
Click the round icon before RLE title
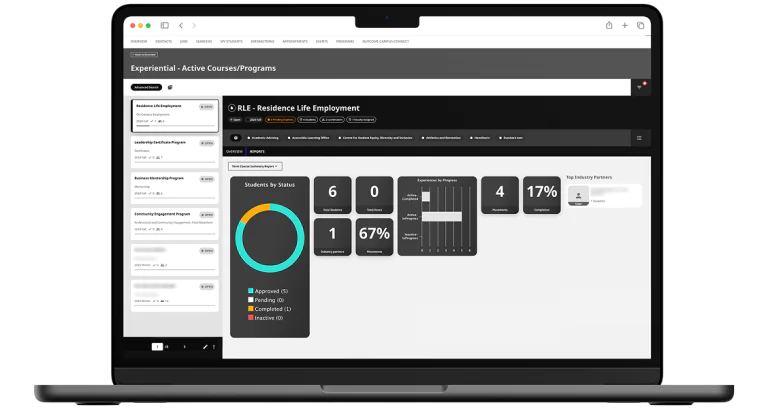pos(232,108)
